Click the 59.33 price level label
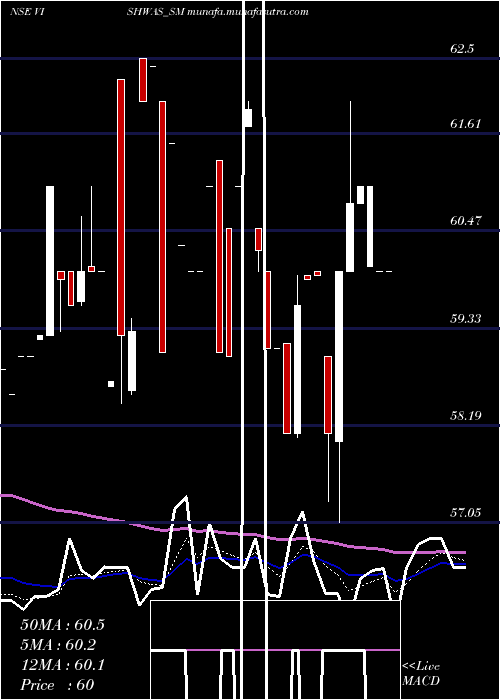Screen dimensions: 500x700 coord(466,318)
